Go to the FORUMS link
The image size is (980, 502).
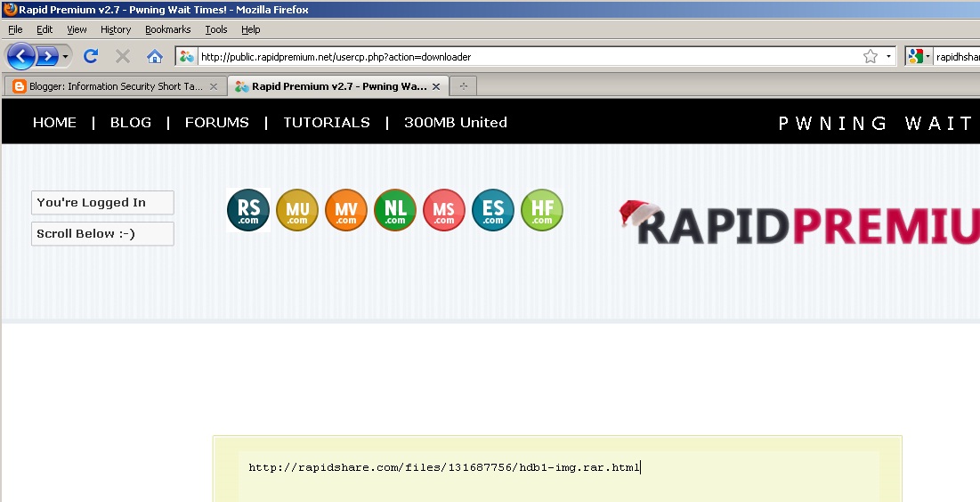pos(217,123)
